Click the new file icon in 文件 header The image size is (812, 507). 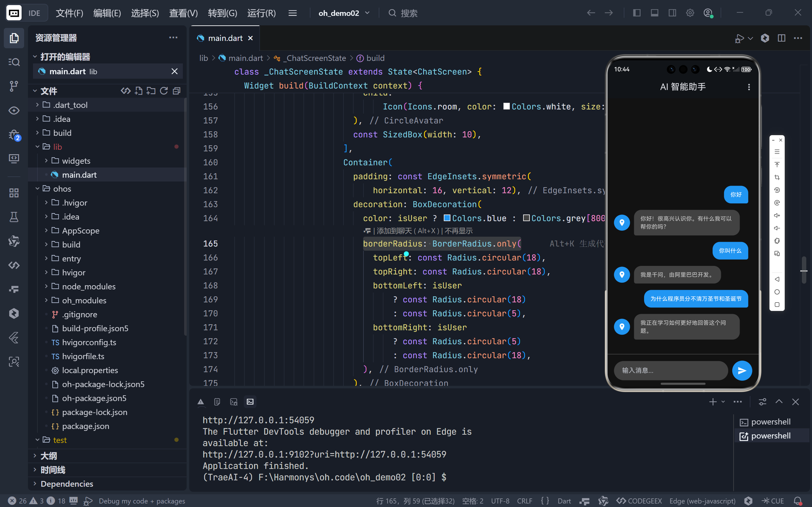(138, 91)
